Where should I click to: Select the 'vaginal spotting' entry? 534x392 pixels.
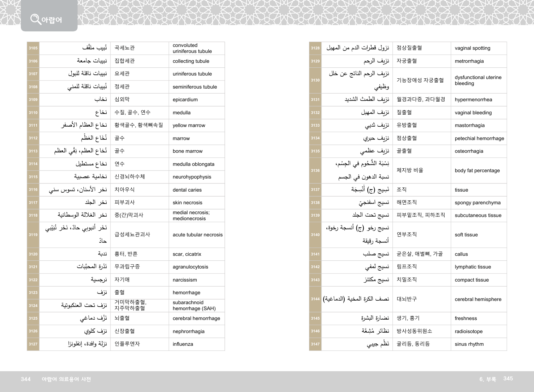[472, 48]
